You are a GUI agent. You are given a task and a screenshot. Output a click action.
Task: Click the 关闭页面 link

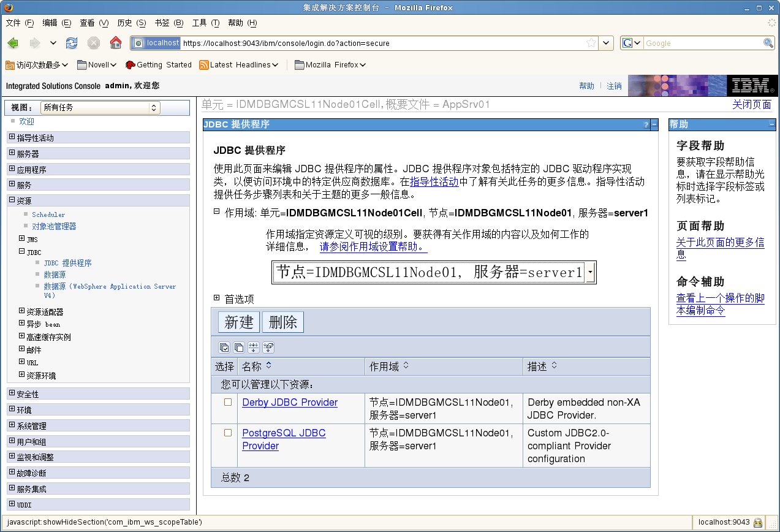tap(752, 105)
